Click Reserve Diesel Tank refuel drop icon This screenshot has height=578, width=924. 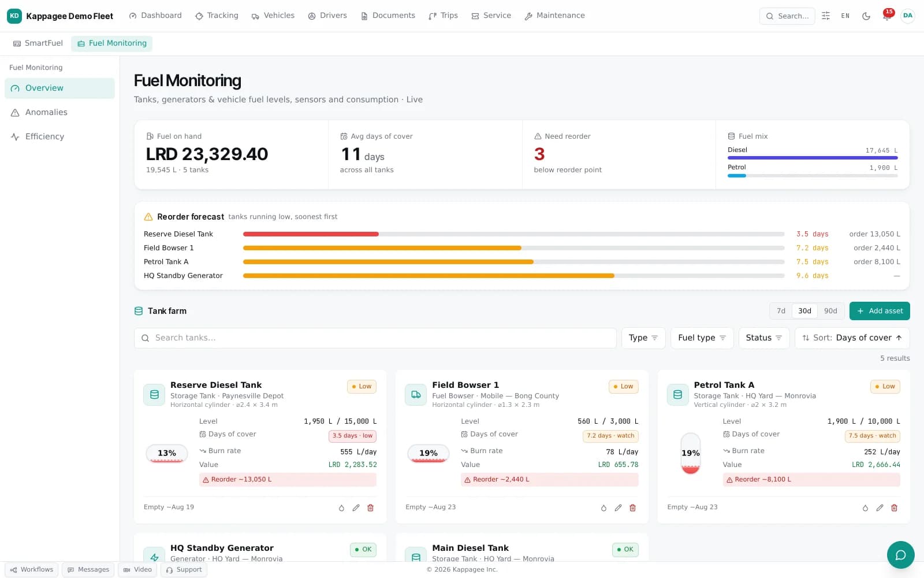click(x=341, y=508)
